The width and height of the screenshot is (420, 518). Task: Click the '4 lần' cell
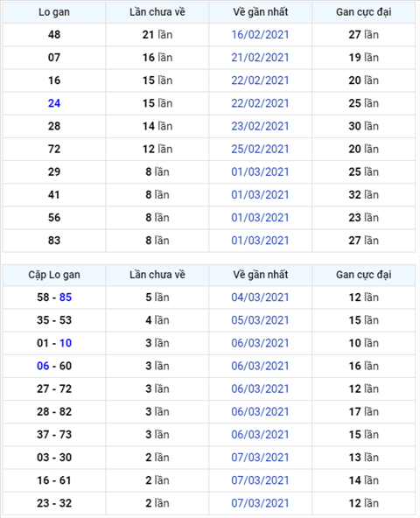pos(157,320)
